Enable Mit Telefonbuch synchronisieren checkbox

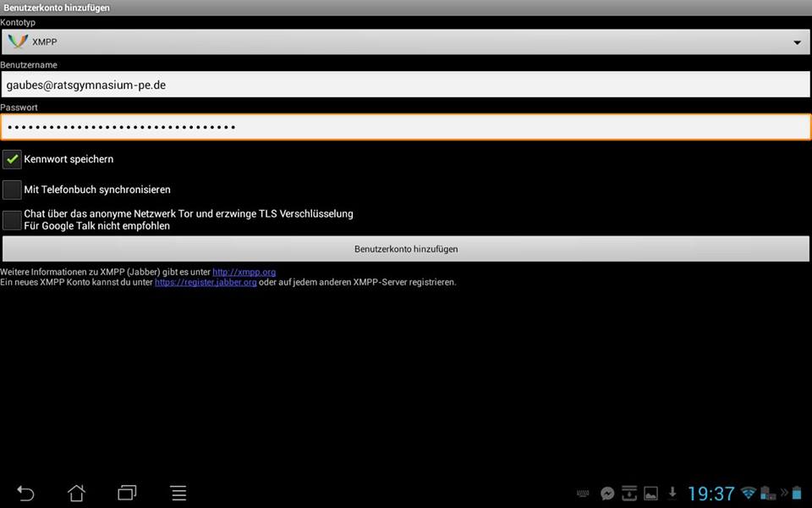12,190
